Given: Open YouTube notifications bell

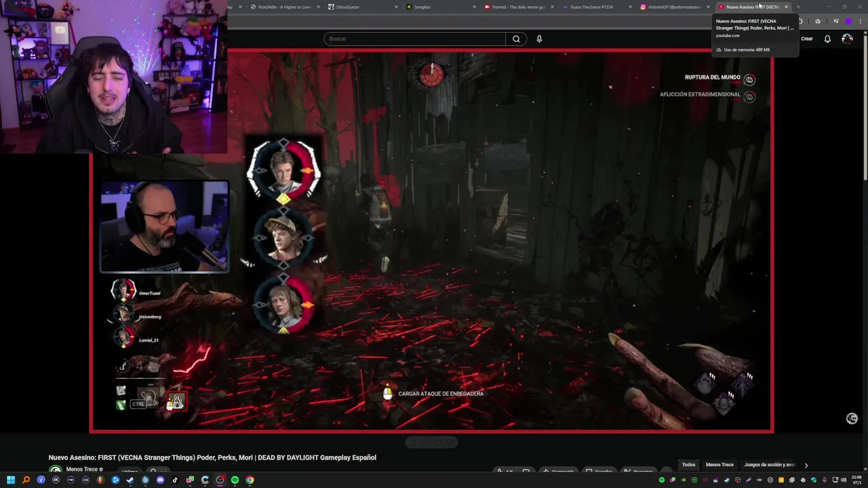Looking at the screenshot, I should pyautogui.click(x=827, y=39).
